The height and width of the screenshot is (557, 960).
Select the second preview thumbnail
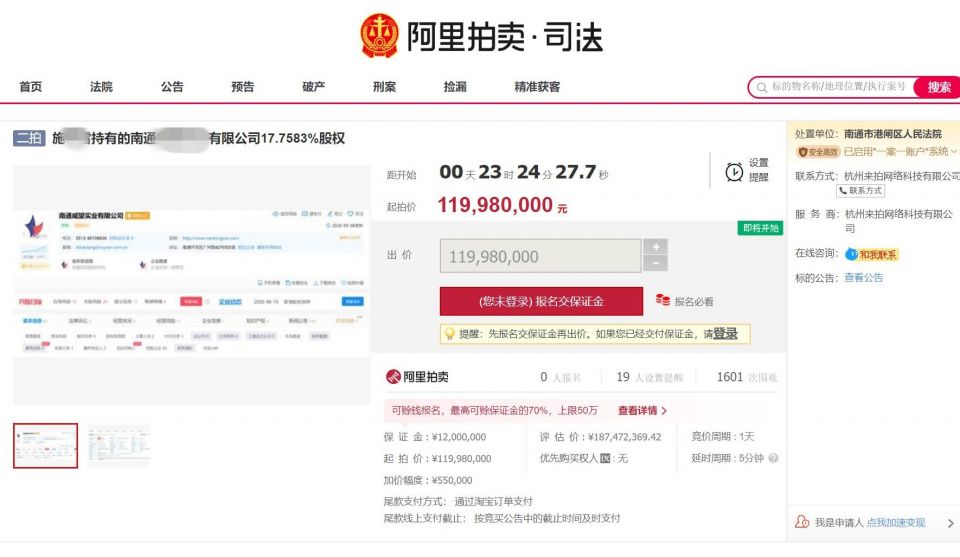tap(118, 446)
